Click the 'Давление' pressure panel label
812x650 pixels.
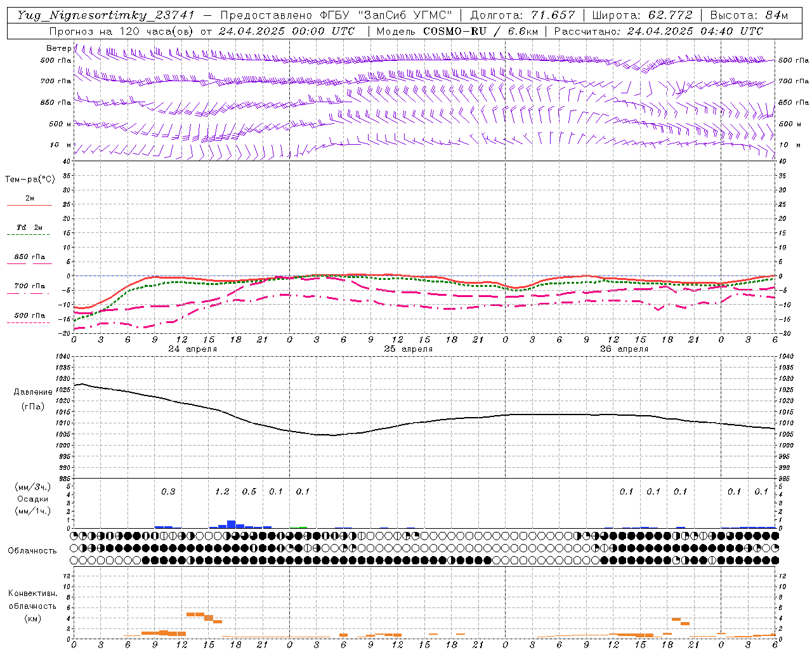click(33, 392)
